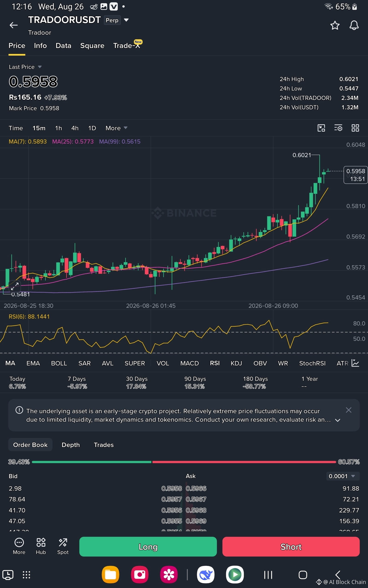Toggle the EMA indicator
The height and width of the screenshot is (588, 368).
(x=33, y=363)
